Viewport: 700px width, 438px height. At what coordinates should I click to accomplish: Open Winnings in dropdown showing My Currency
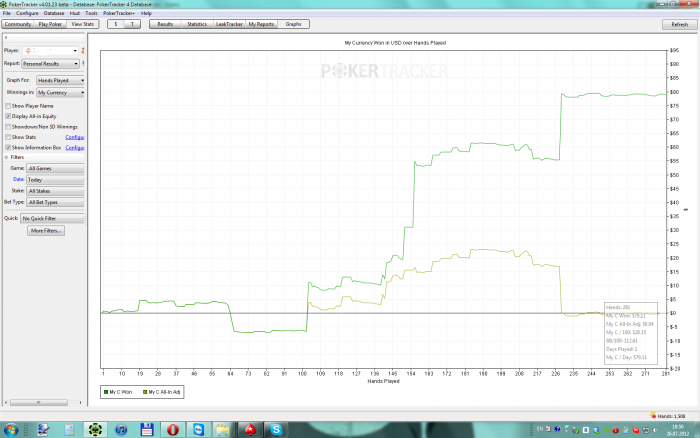click(x=60, y=92)
